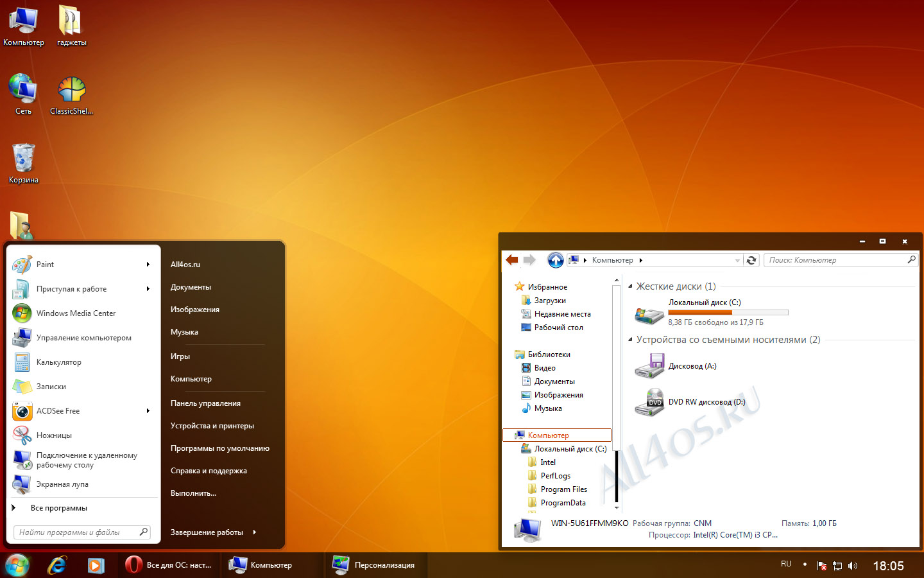The image size is (924, 578).
Task: Click the blue up-arrow button in Explorer
Action: pos(556,260)
